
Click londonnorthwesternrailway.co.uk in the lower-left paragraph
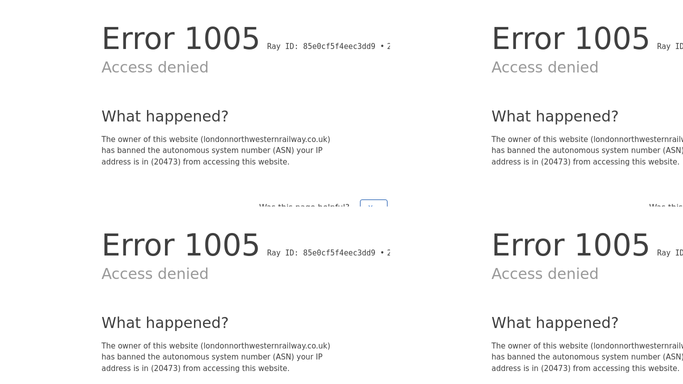[265, 346]
